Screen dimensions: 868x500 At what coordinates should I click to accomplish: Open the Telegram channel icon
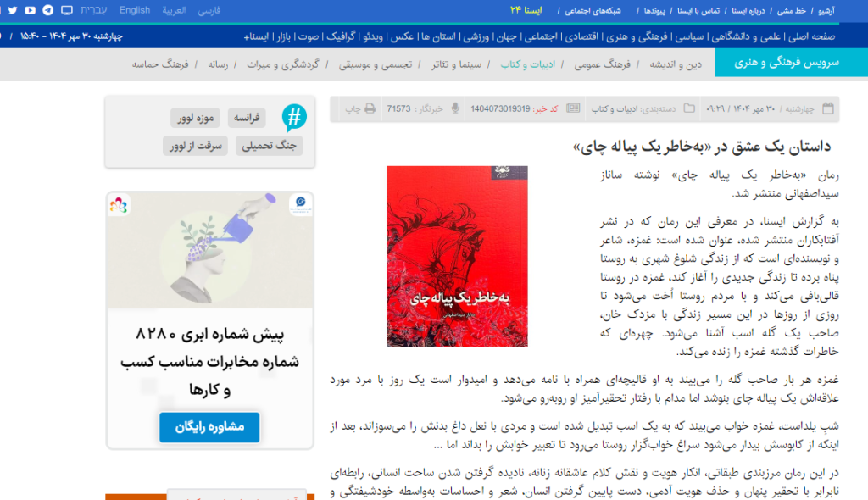(x=46, y=11)
